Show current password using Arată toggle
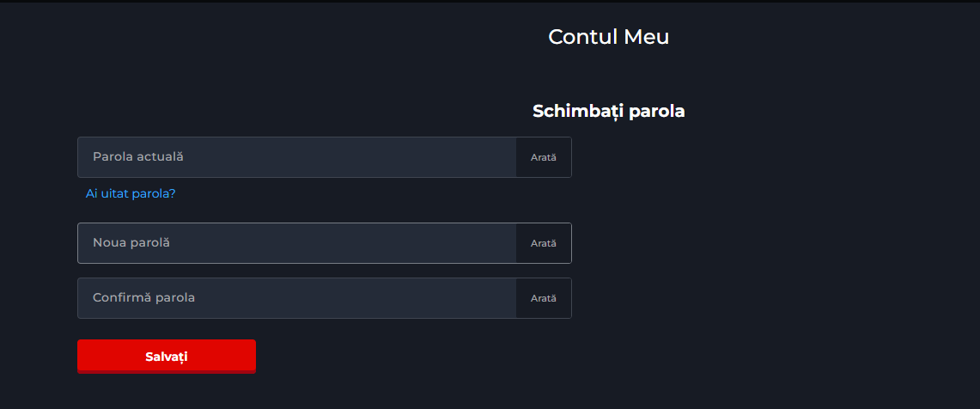Viewport: 980px width, 409px height. [x=544, y=157]
